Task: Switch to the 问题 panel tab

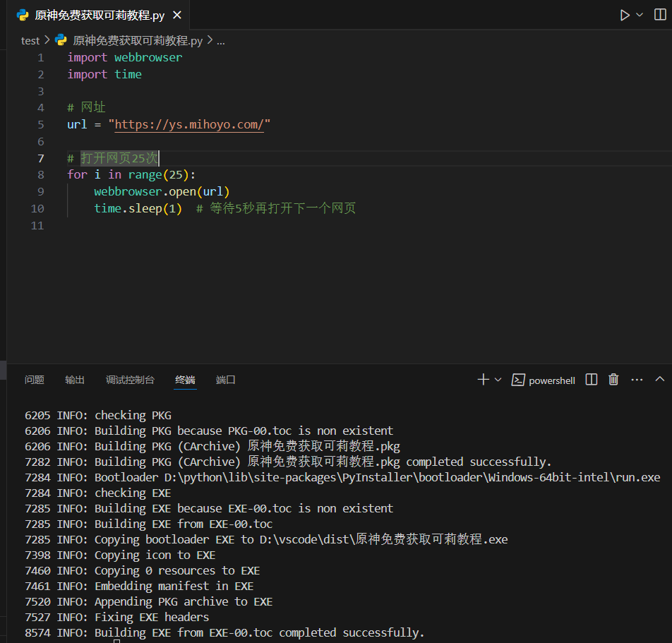Action: pyautogui.click(x=35, y=380)
